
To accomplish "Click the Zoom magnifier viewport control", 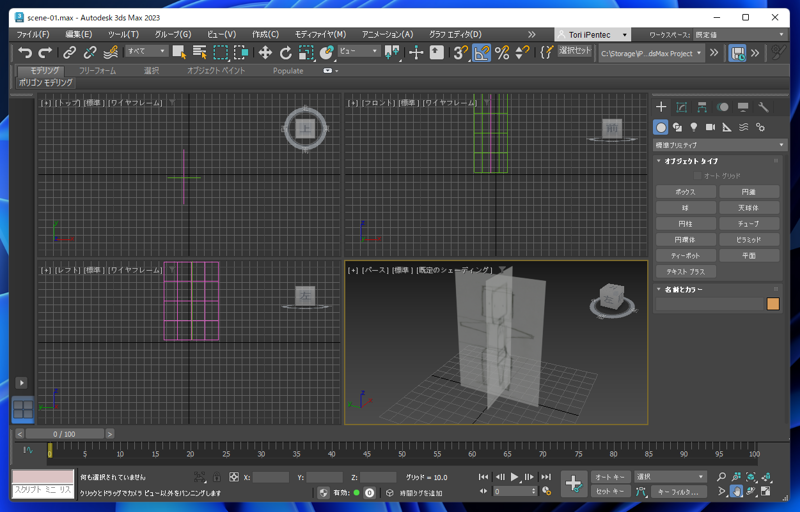I will click(x=721, y=477).
